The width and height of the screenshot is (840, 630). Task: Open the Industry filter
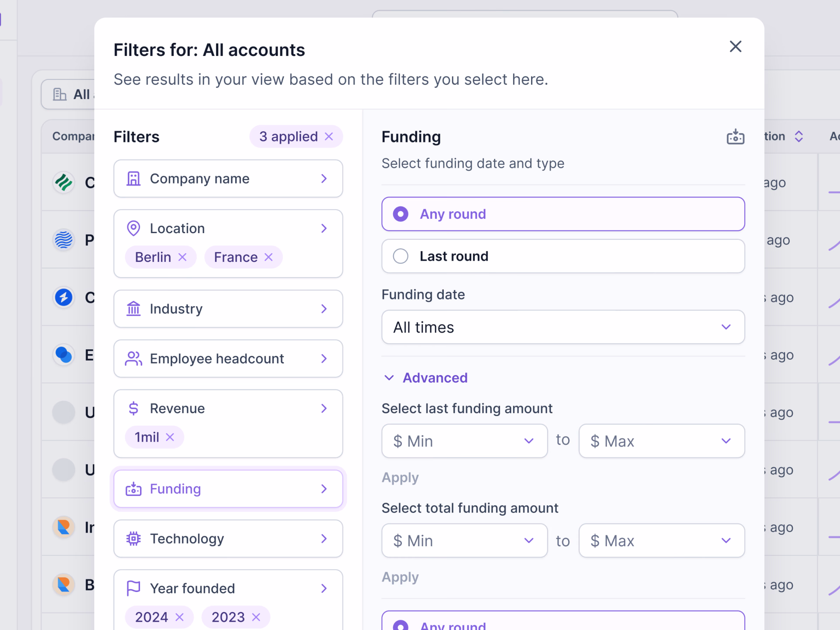coord(228,309)
